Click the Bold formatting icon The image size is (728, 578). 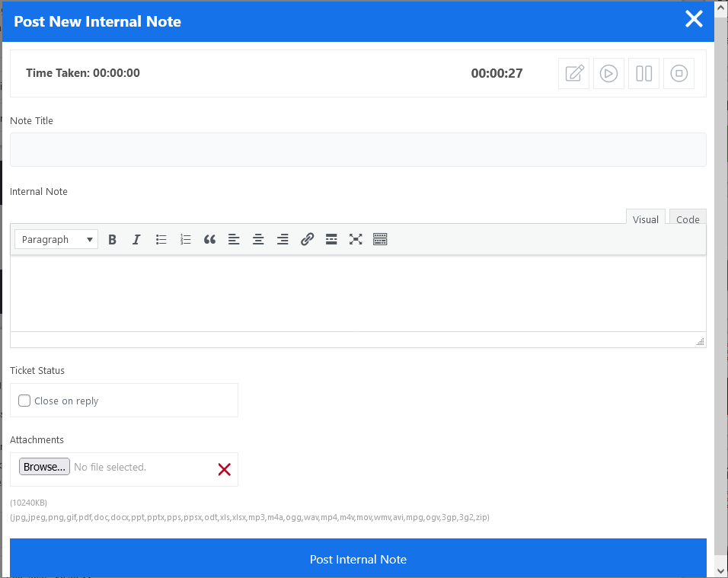coord(113,239)
